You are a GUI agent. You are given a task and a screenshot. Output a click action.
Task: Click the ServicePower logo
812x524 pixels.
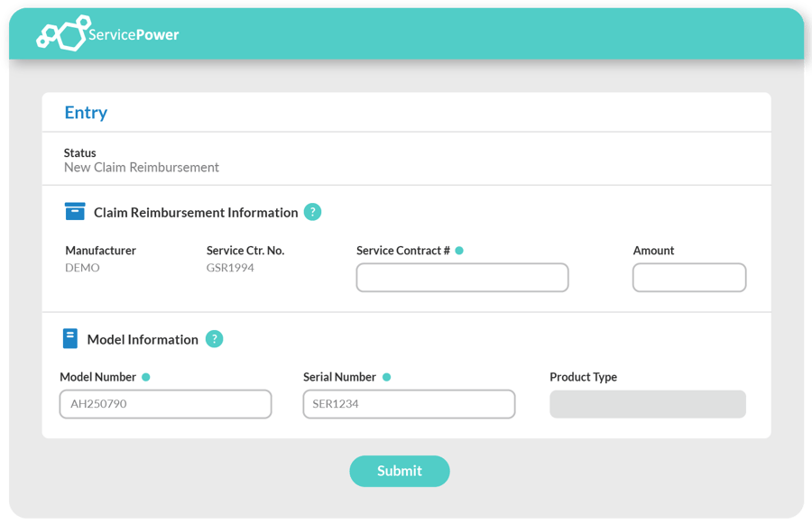point(60,32)
